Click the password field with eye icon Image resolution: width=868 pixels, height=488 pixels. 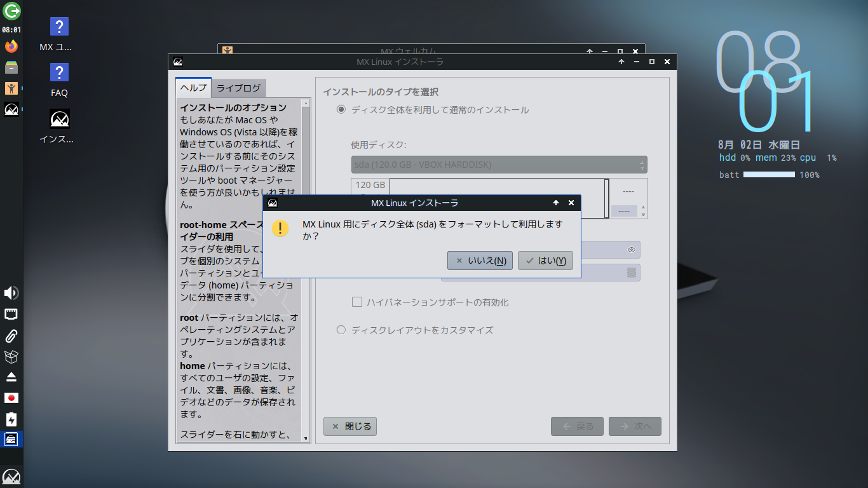pos(540,250)
